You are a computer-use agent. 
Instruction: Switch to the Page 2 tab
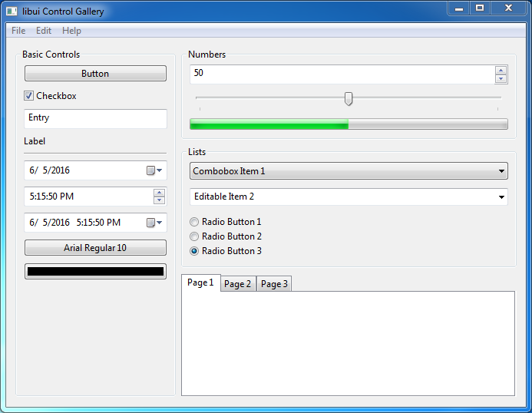click(238, 284)
